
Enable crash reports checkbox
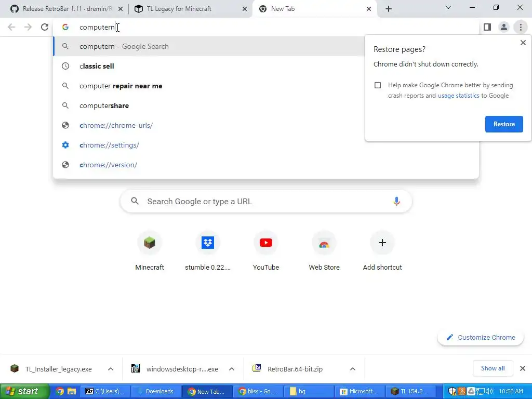[x=378, y=85]
